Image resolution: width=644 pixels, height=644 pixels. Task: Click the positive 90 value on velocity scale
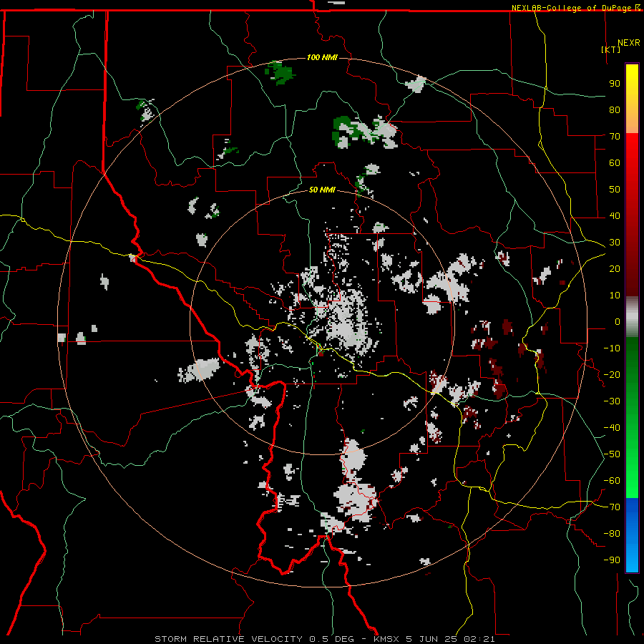(x=615, y=84)
